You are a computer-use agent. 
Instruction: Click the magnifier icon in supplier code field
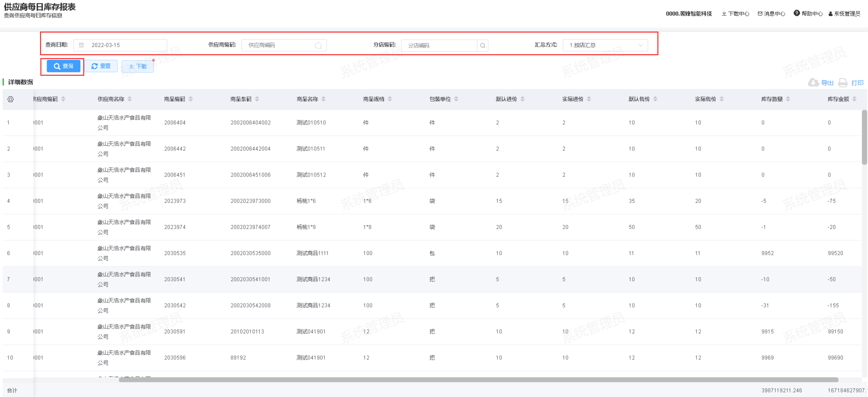coord(318,45)
